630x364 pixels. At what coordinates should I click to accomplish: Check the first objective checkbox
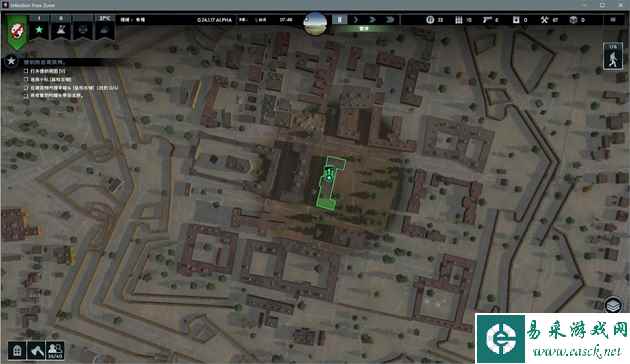26,71
